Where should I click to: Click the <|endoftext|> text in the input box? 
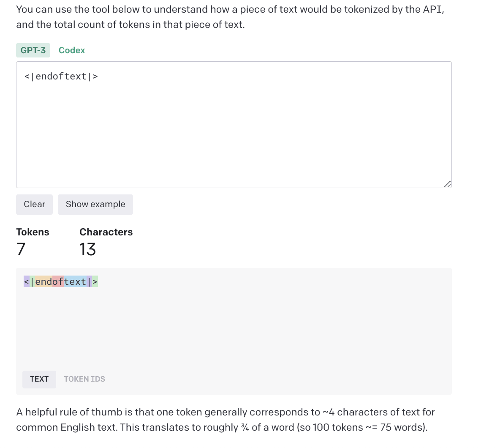point(61,76)
